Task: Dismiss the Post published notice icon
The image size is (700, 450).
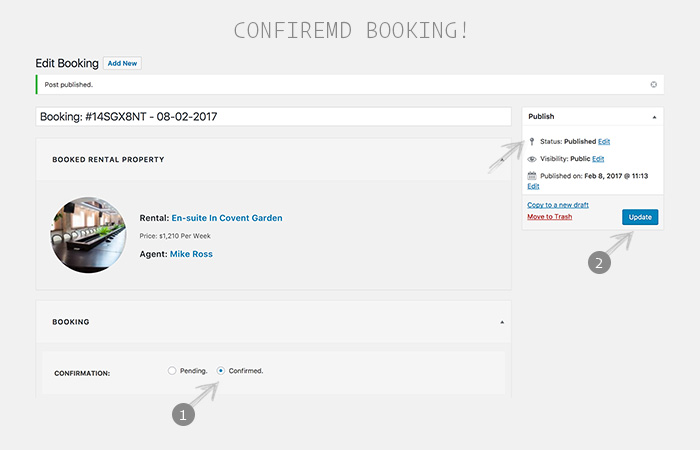Action: (654, 84)
